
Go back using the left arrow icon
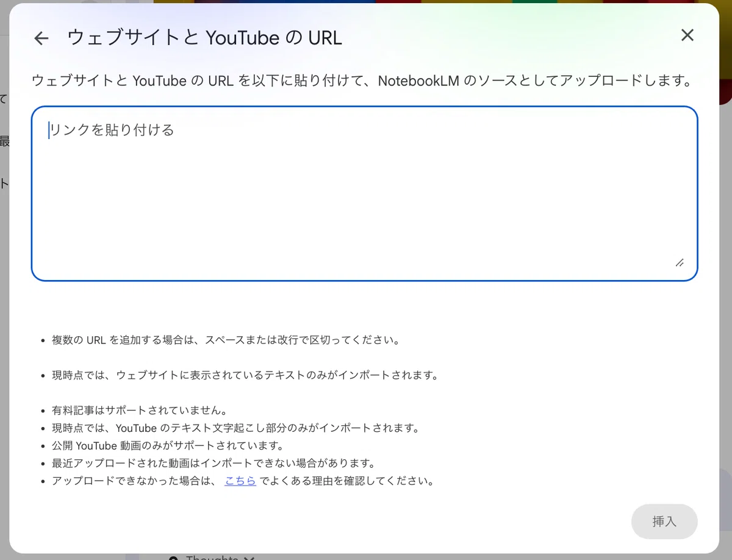[41, 38]
